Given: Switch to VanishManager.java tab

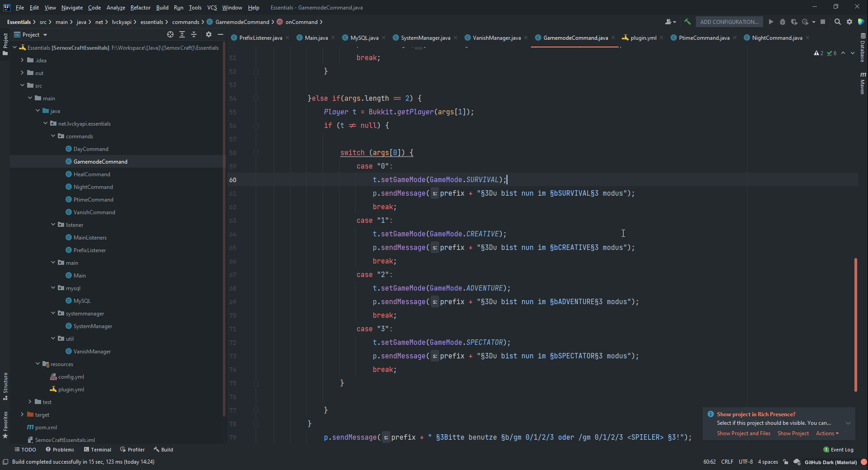Looking at the screenshot, I should click(x=496, y=38).
